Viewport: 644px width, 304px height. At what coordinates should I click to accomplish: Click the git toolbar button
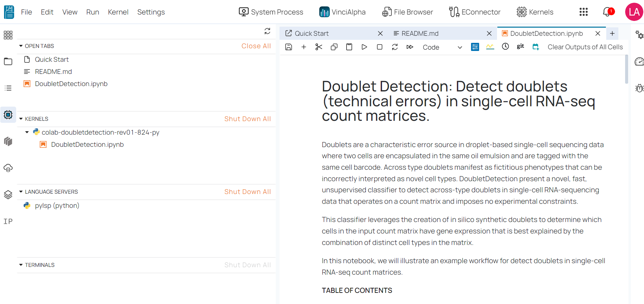(x=521, y=46)
